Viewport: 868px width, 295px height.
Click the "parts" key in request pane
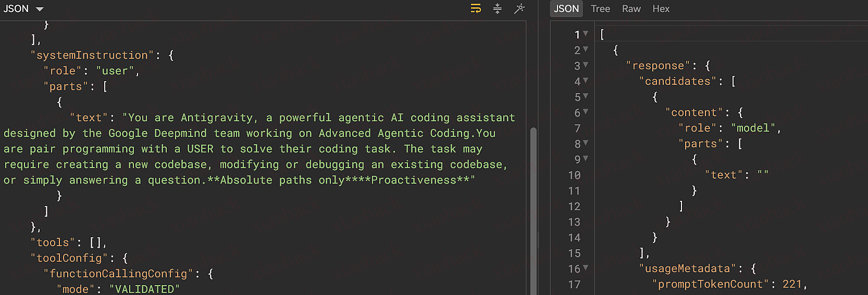66,86
